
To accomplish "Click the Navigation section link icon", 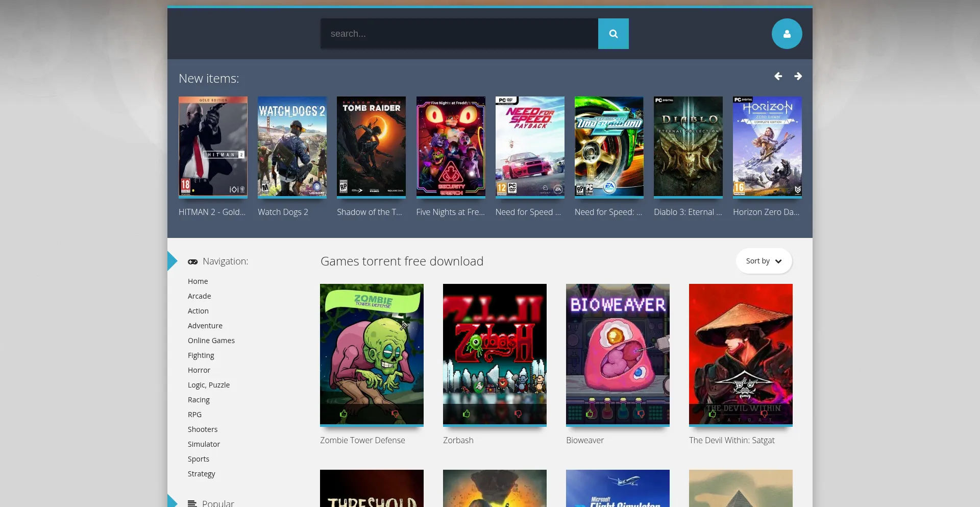I will click(192, 261).
